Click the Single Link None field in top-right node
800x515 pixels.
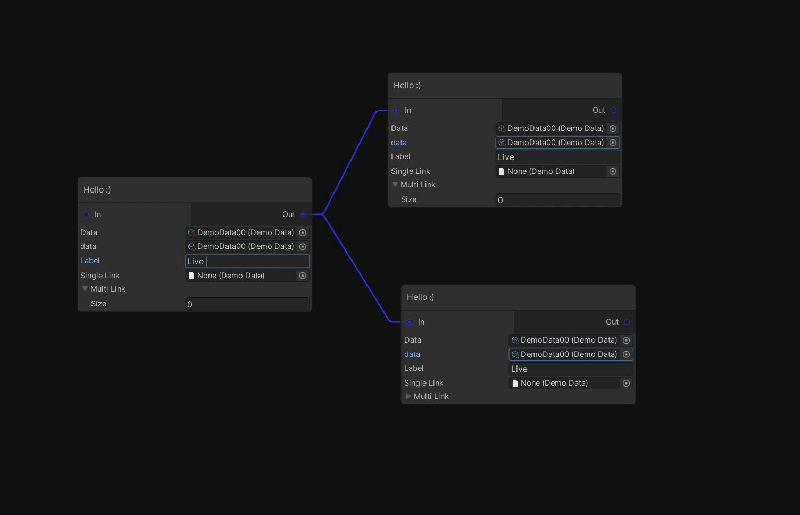coord(550,171)
